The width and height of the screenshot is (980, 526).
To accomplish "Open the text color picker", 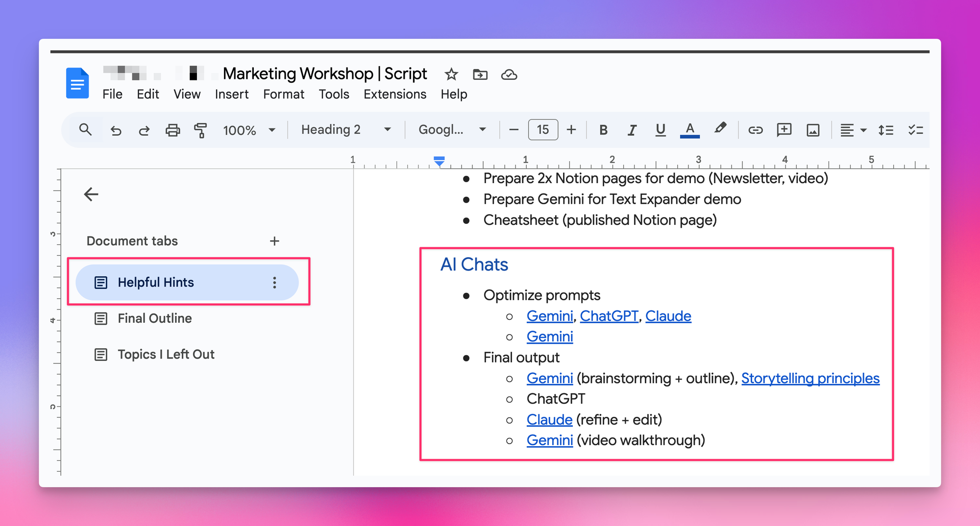I will pyautogui.click(x=689, y=130).
